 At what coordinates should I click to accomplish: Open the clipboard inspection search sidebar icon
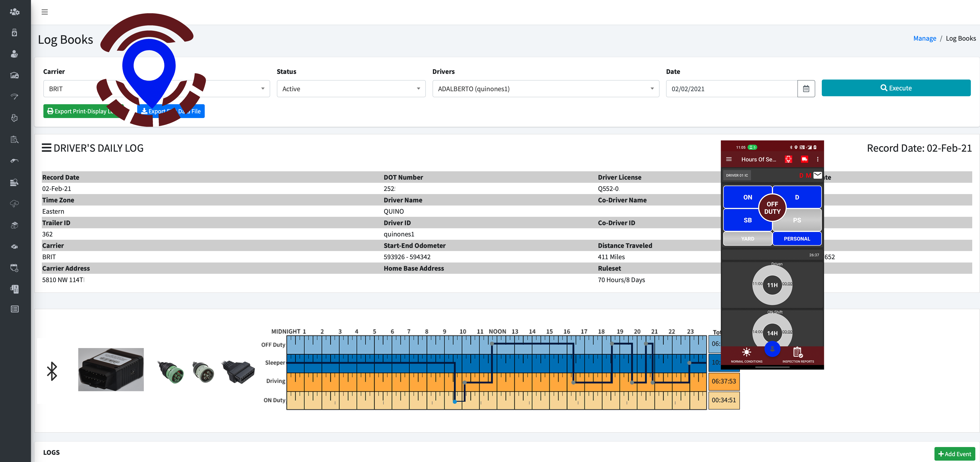click(14, 140)
